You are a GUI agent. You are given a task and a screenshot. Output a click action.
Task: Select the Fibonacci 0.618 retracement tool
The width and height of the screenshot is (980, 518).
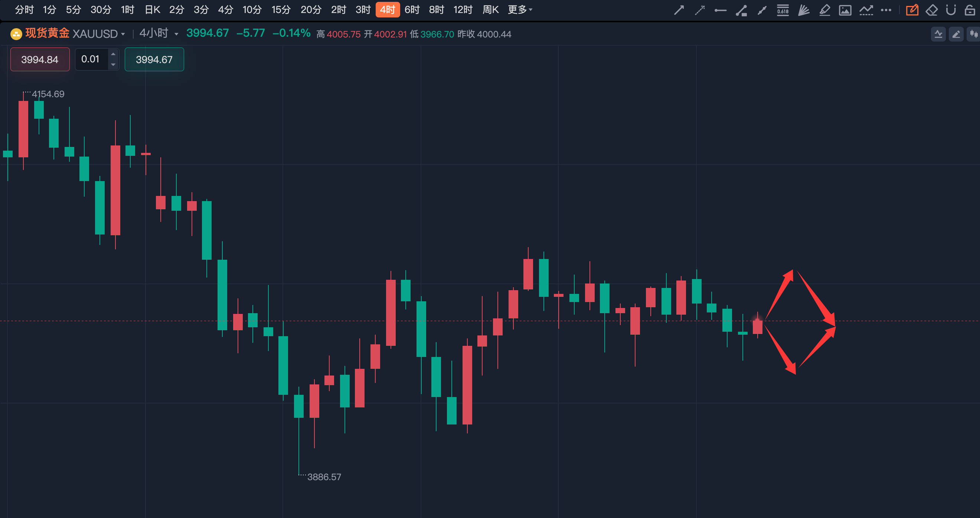[783, 10]
